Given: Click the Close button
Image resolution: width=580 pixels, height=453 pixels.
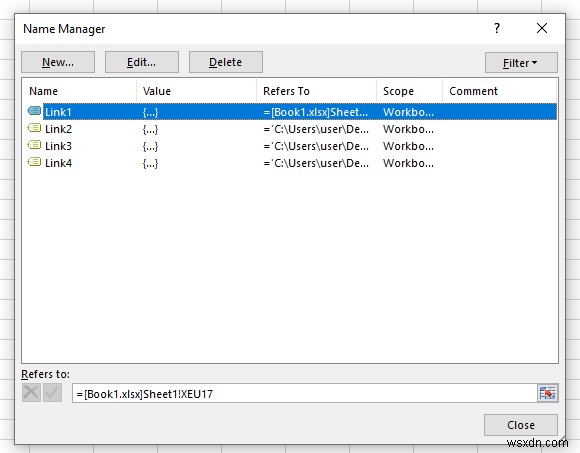Looking at the screenshot, I should pyautogui.click(x=521, y=425).
